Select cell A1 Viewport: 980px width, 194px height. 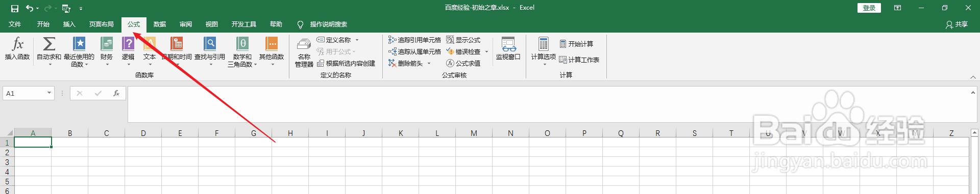(33, 143)
